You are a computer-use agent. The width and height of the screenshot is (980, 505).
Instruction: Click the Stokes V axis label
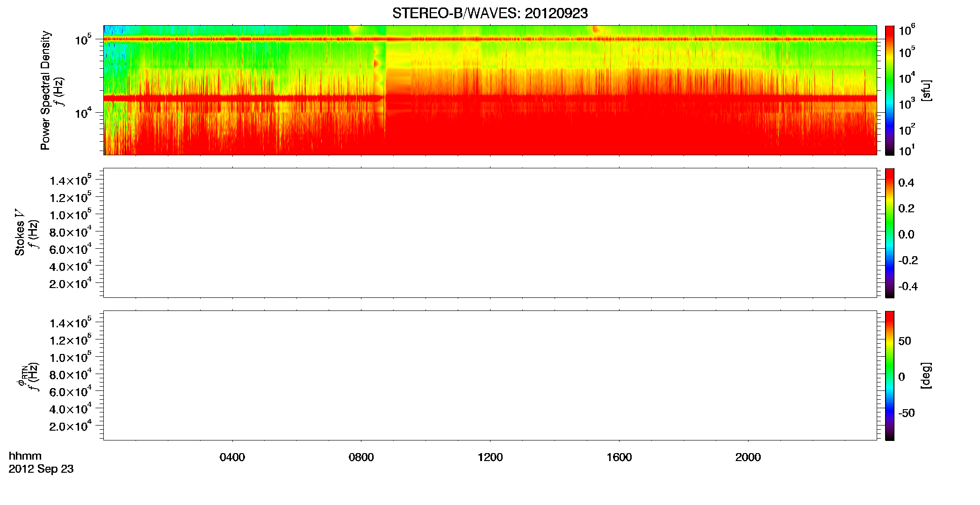click(x=20, y=232)
